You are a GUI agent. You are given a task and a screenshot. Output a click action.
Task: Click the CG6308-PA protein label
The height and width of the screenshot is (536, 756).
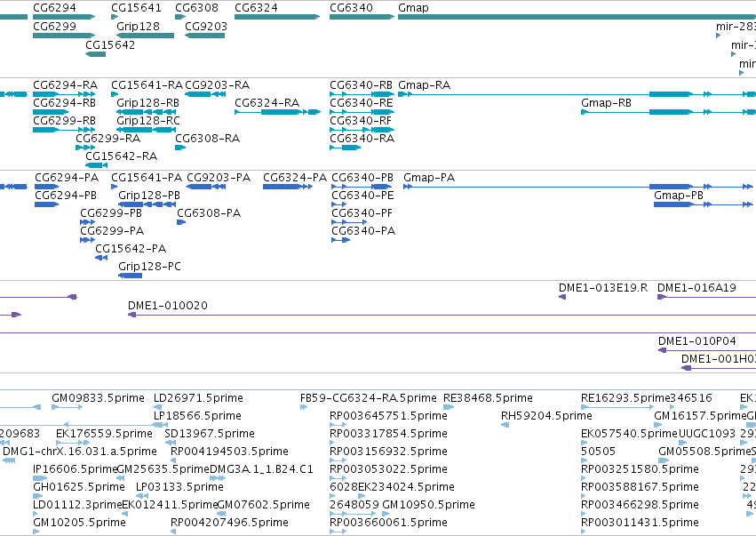click(209, 213)
